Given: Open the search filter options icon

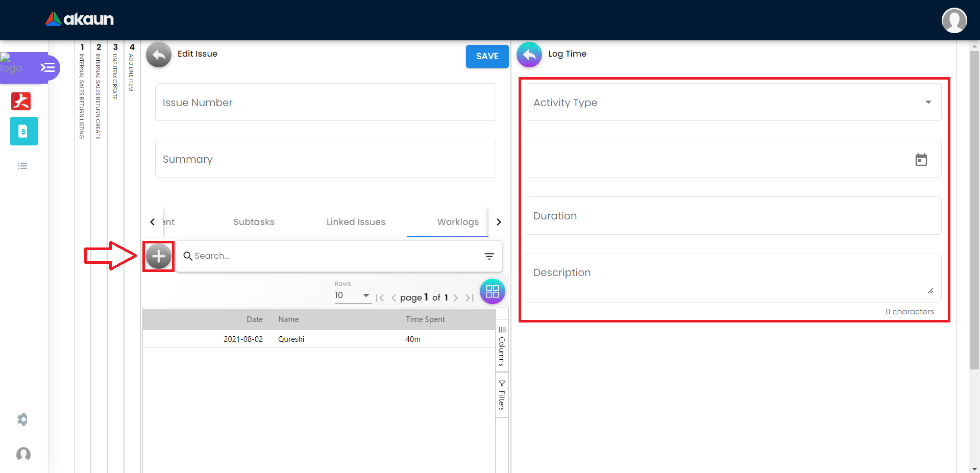Looking at the screenshot, I should 489,256.
